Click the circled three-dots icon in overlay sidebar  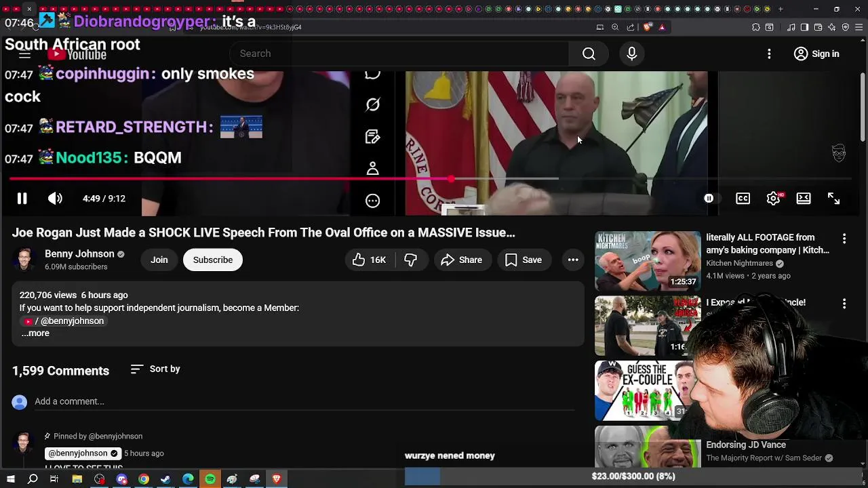tap(372, 201)
